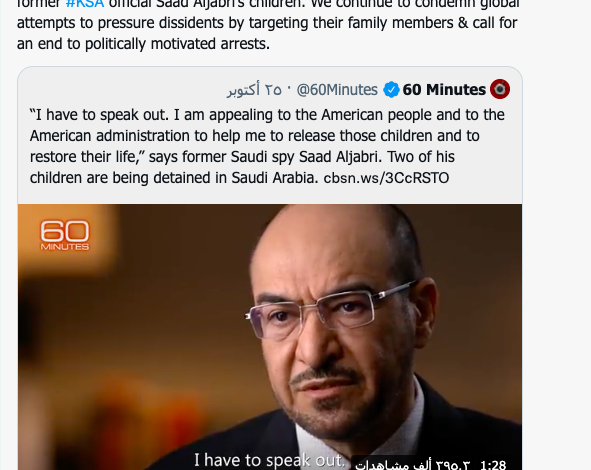Image resolution: width=591 pixels, height=470 pixels.
Task: Open the 60 Minutes profile avatar
Action: (500, 89)
